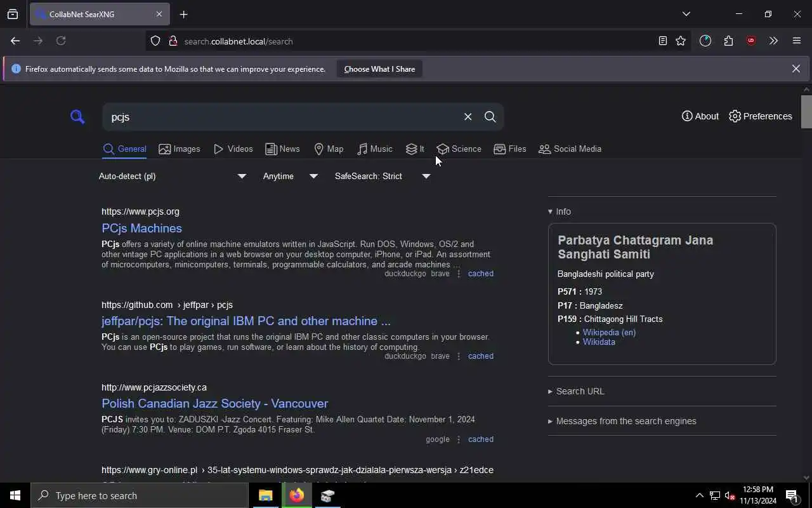Switch to the It category
This screenshot has width=812, height=508.
pos(415,149)
